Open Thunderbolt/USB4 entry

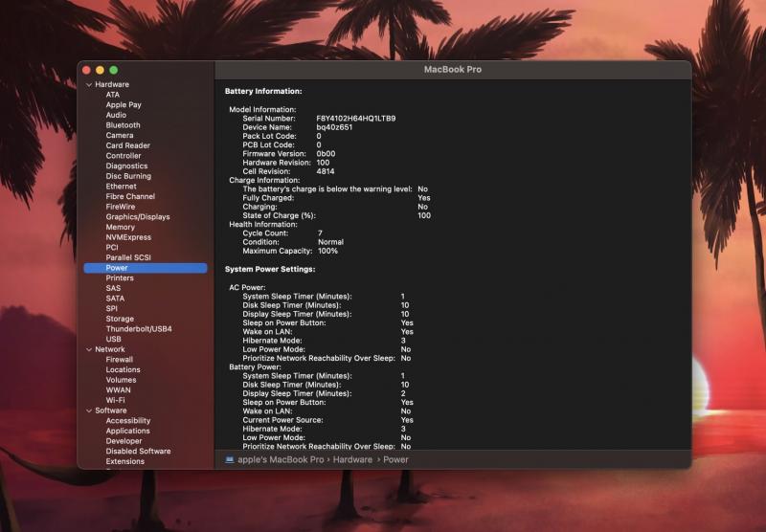pyautogui.click(x=139, y=329)
